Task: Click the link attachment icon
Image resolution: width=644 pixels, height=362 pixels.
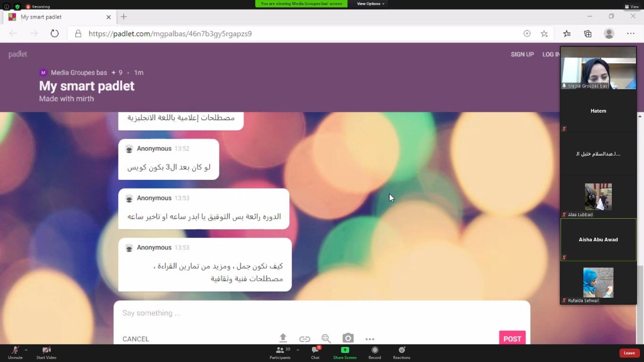Action: tap(304, 339)
